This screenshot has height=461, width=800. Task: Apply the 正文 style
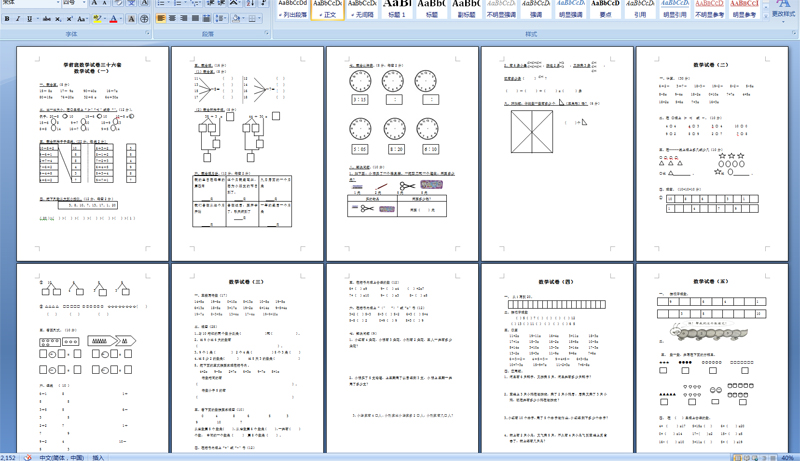pos(328,9)
